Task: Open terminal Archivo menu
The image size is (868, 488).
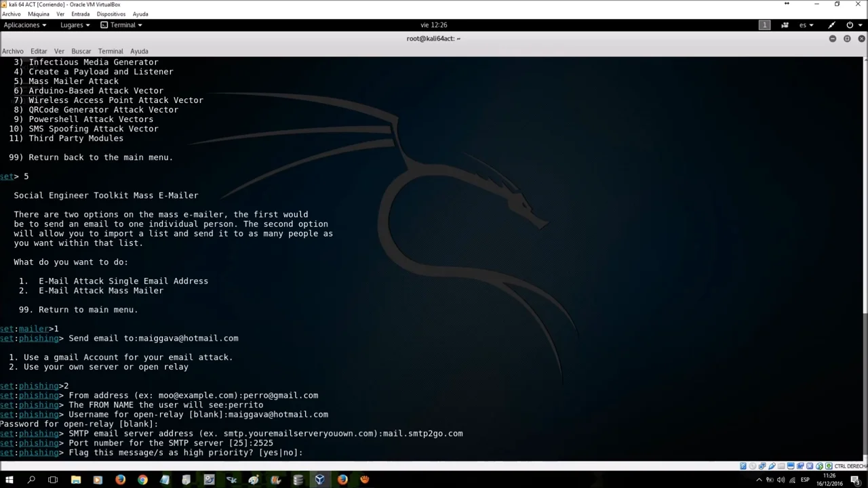Action: click(x=12, y=51)
